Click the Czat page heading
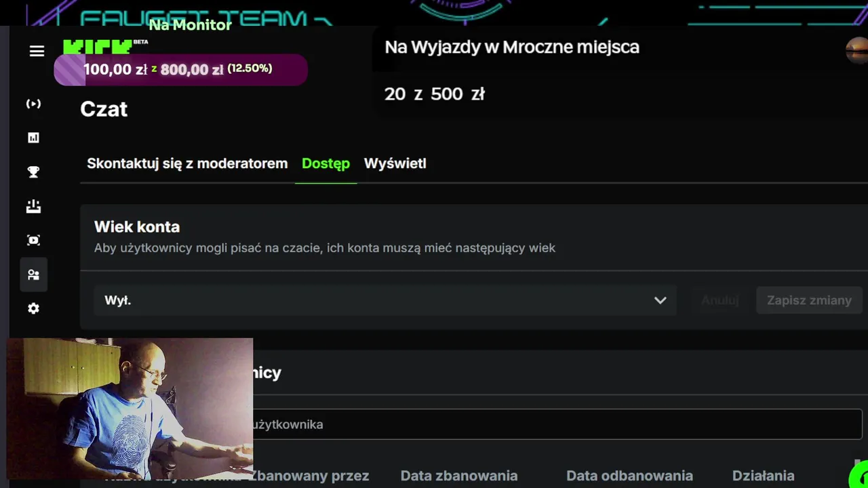The width and height of the screenshot is (868, 488). (104, 109)
